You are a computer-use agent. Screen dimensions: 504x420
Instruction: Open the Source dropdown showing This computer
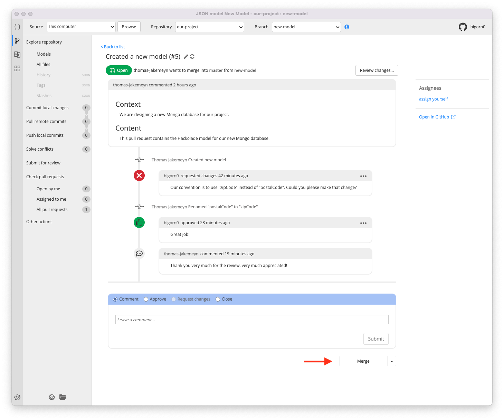pos(81,27)
